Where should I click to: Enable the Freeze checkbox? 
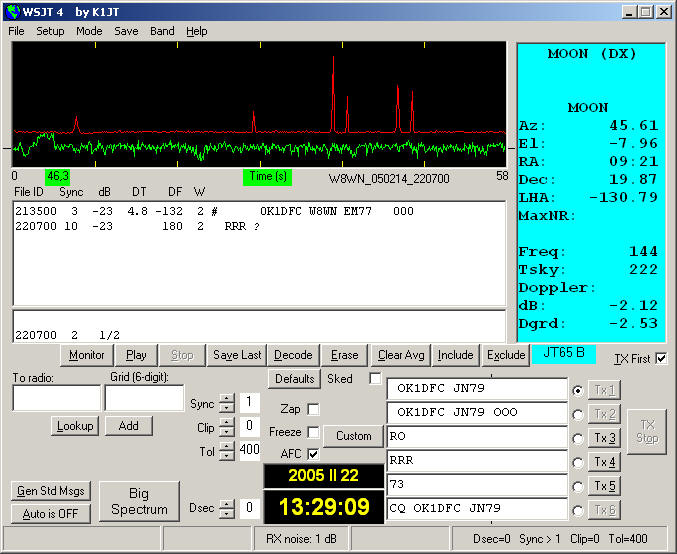pyautogui.click(x=314, y=432)
